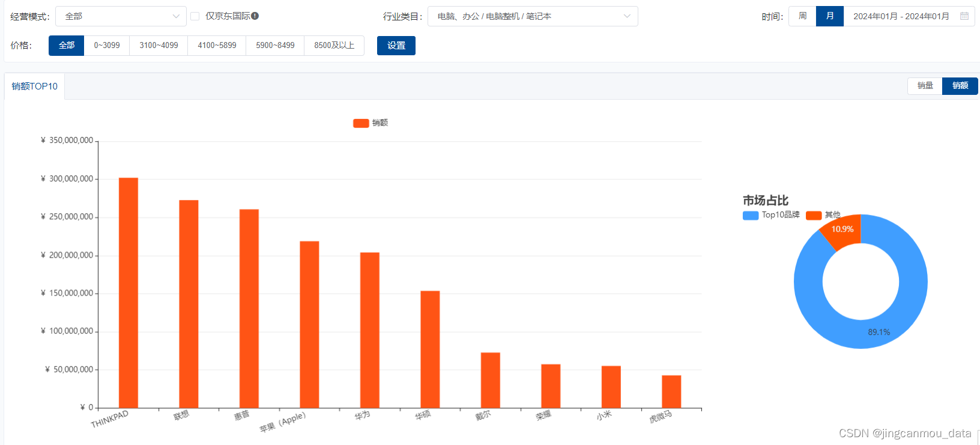Click the THINKPAD axis label

(x=109, y=419)
